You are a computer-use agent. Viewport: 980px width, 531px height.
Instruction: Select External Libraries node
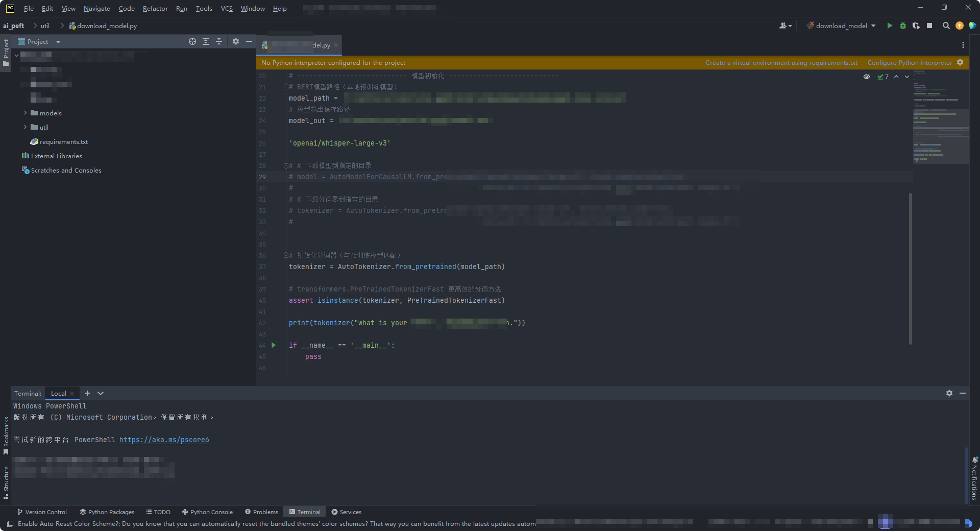pos(52,156)
